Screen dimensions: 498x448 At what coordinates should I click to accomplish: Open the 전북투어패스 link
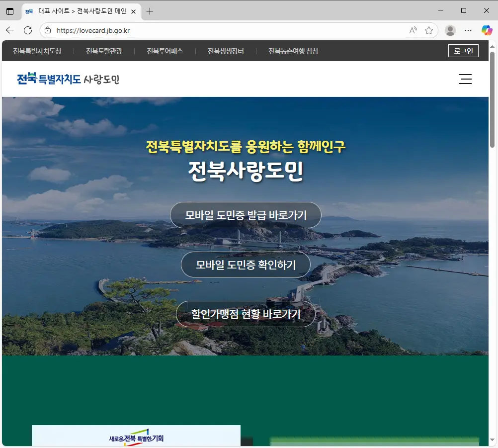(165, 51)
